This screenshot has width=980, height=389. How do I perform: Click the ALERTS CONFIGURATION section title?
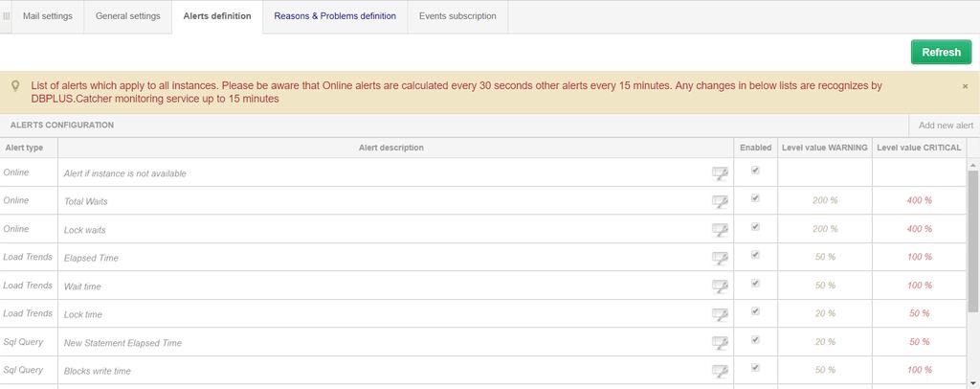tap(62, 126)
